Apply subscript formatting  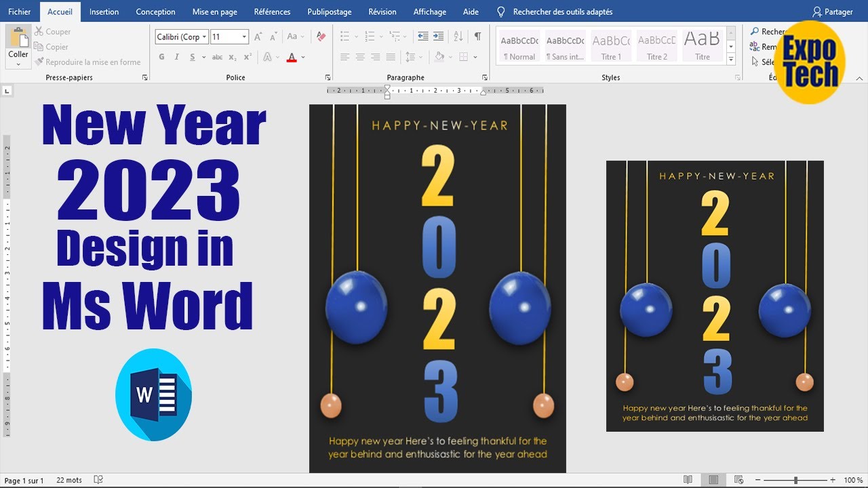233,58
